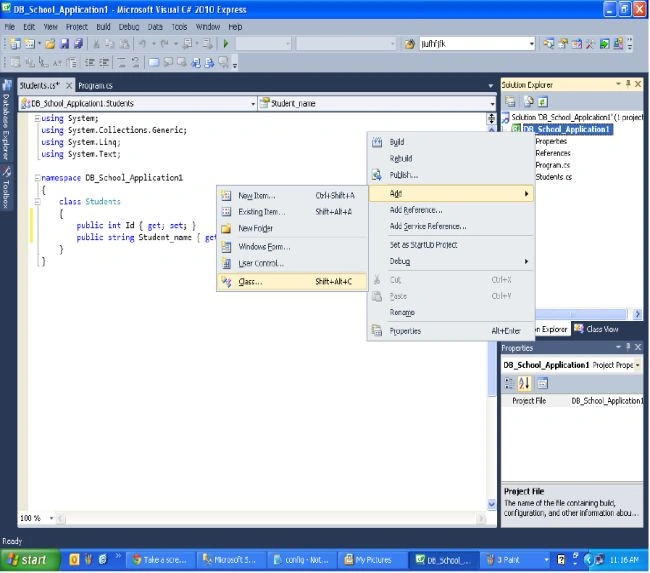This screenshot has width=650, height=573.
Task: Choose Existing Item... in submenu
Action: (292, 212)
